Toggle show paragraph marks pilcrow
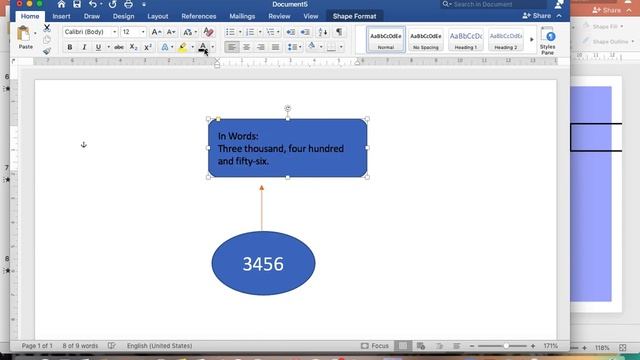 tap(339, 32)
